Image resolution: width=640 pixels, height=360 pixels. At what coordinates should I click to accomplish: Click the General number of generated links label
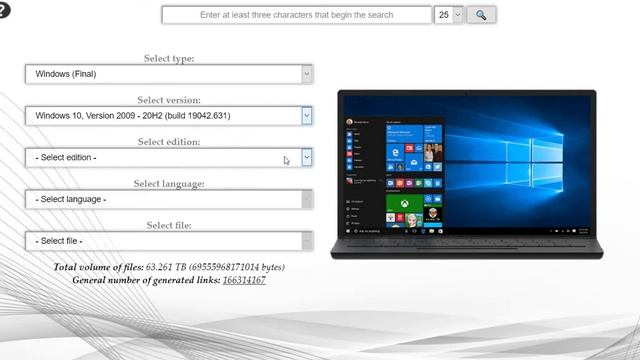[x=146, y=280]
